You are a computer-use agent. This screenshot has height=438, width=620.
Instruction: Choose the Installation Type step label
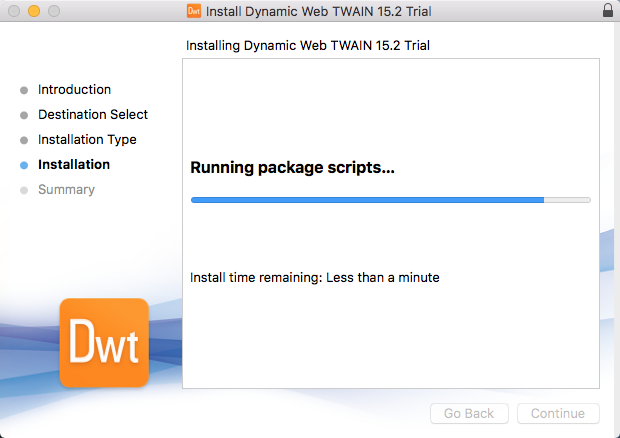(87, 140)
